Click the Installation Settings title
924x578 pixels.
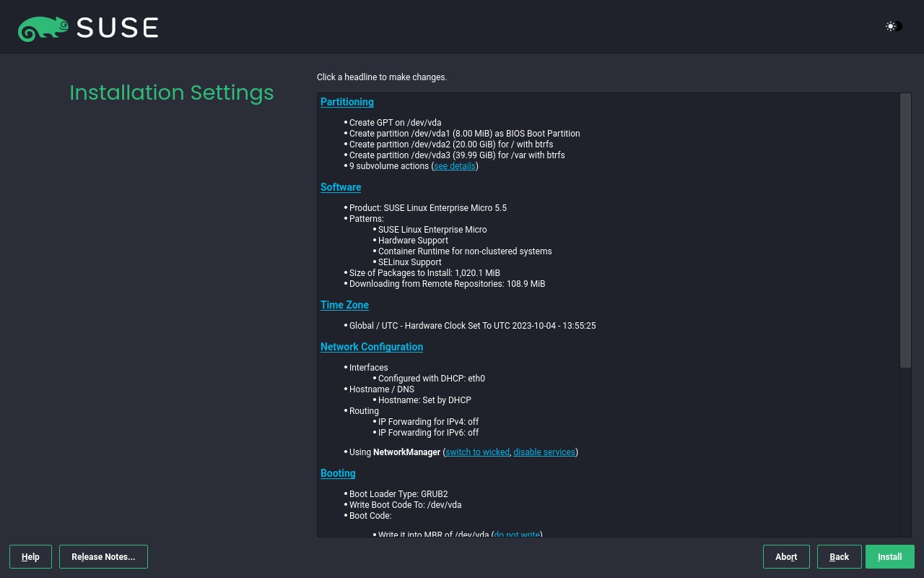tap(171, 92)
